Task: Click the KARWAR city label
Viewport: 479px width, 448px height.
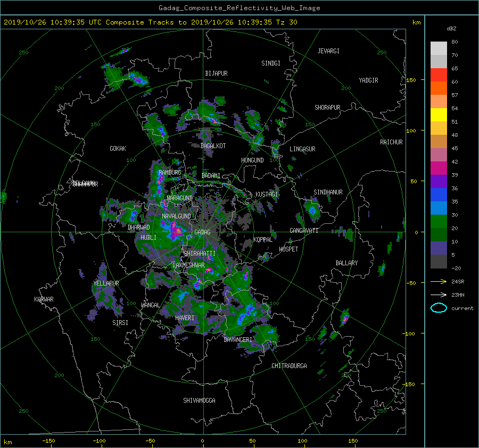Action: coord(44,299)
